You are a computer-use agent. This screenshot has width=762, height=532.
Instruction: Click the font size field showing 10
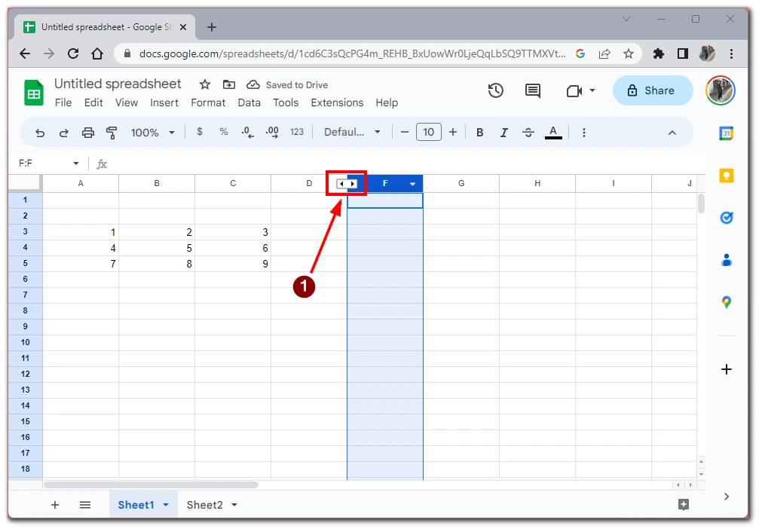[x=429, y=132]
